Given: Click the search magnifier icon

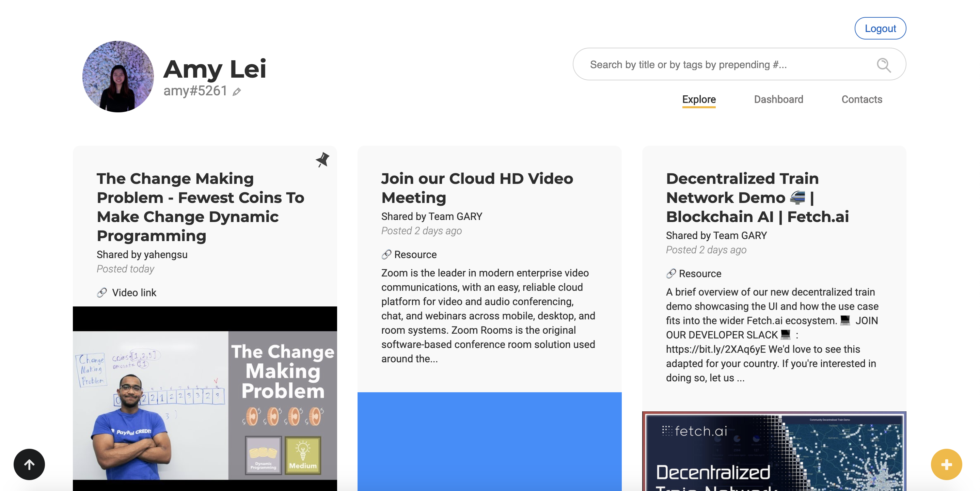Looking at the screenshot, I should [x=883, y=65].
